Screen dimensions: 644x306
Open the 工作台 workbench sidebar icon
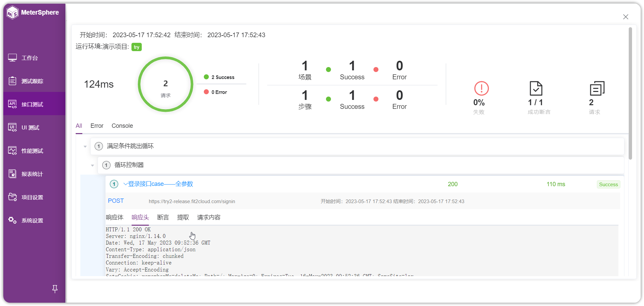(13, 58)
